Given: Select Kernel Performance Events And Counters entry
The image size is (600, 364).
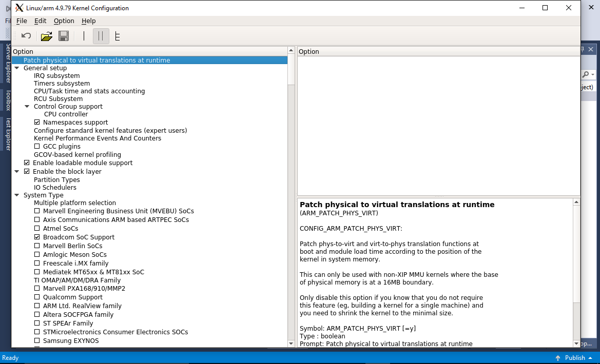Looking at the screenshot, I should (98, 138).
